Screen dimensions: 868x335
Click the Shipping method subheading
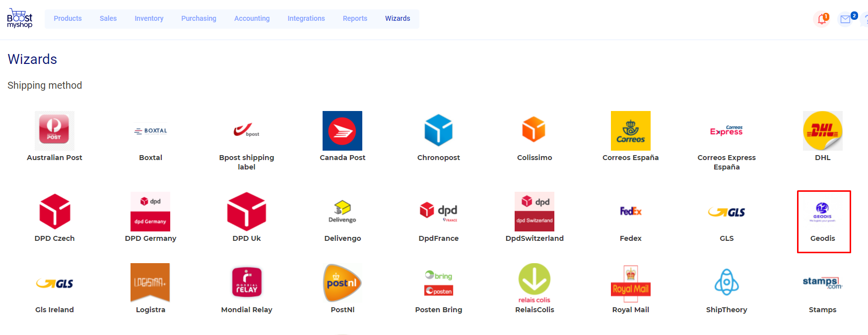[45, 85]
